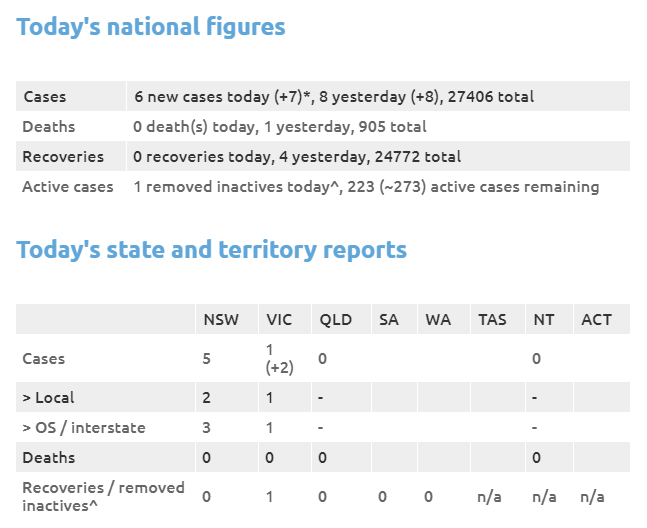Image resolution: width=647 pixels, height=528 pixels.
Task: Click the "Today's state and territory reports" heading
Action: pyautogui.click(x=211, y=249)
